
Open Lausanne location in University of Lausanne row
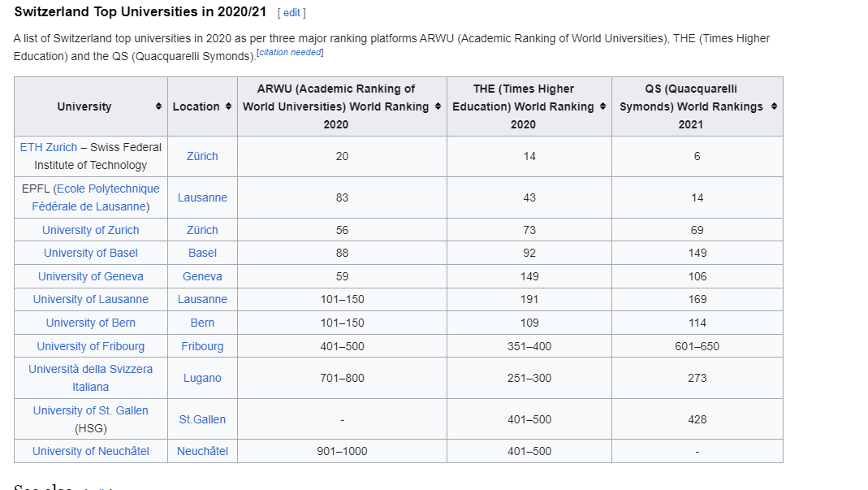pos(203,299)
